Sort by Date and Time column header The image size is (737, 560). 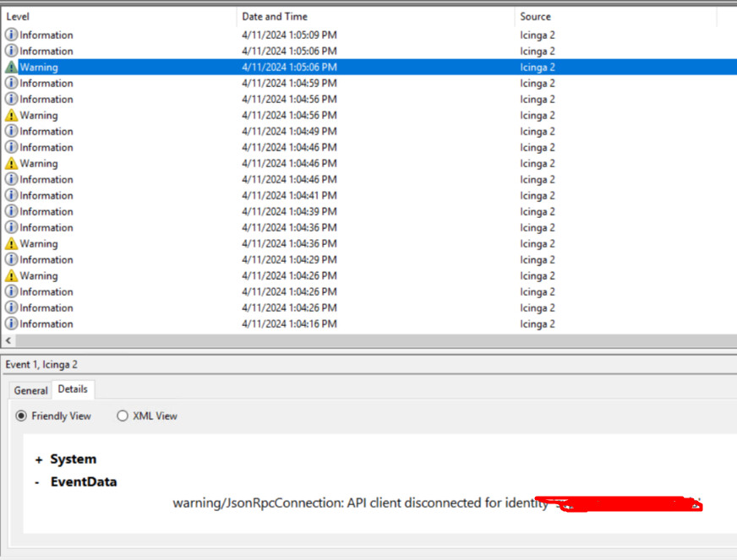(376, 16)
